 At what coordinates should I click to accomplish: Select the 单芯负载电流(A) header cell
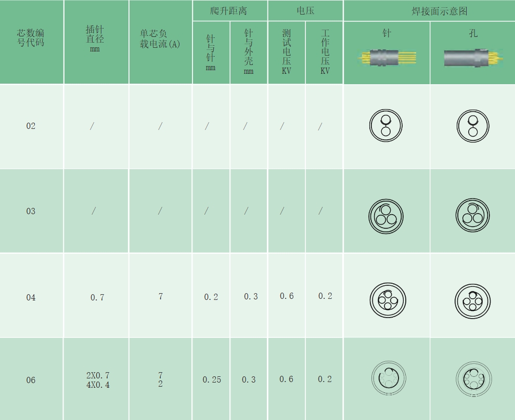click(160, 40)
